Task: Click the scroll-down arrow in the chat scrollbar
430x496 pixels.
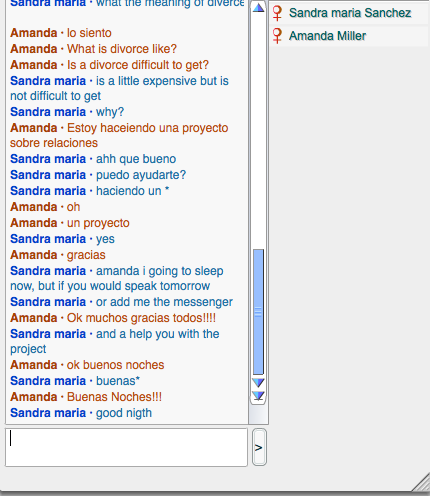Action: point(258,382)
